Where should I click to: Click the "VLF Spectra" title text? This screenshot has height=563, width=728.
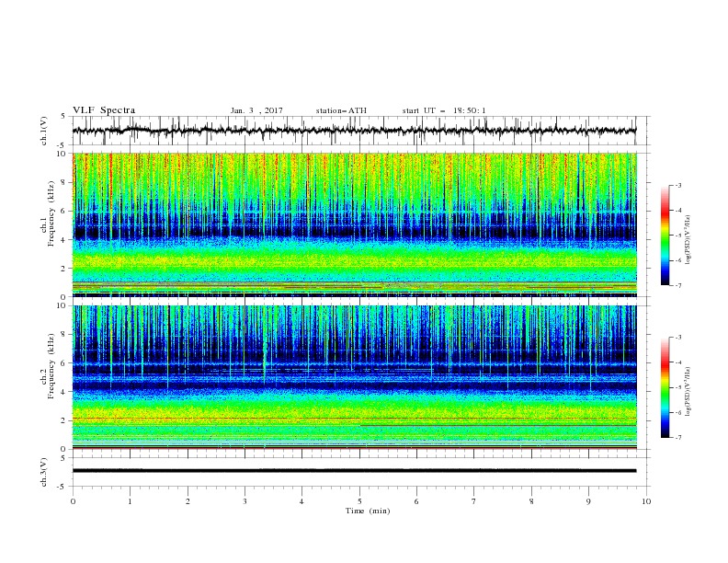104,110
